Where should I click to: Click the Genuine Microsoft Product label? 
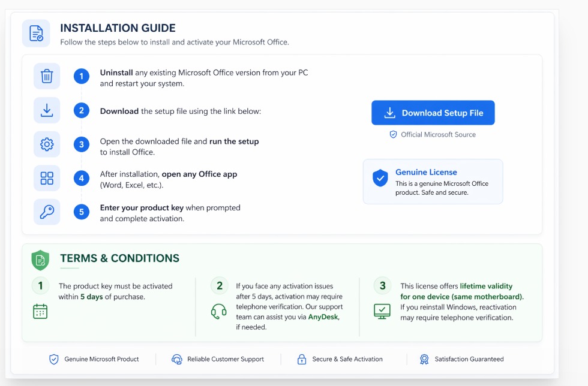(101, 359)
